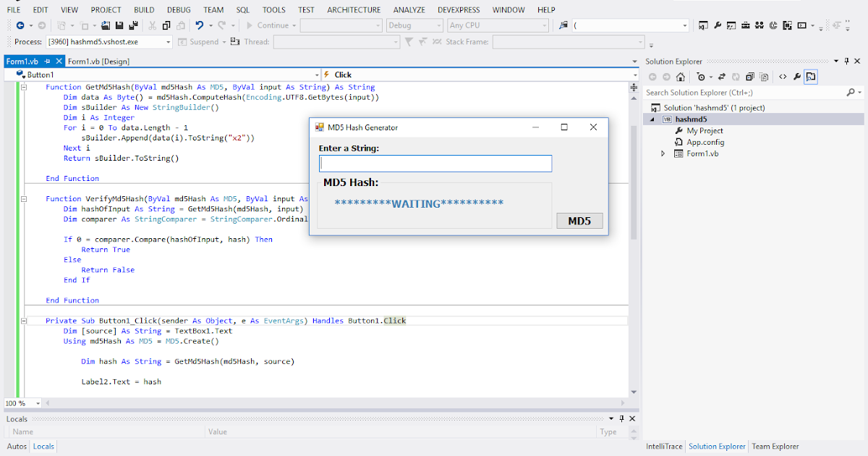The height and width of the screenshot is (456, 868).
Task: Open Solution Explorer window from toolbar icon
Action: click(x=703, y=25)
